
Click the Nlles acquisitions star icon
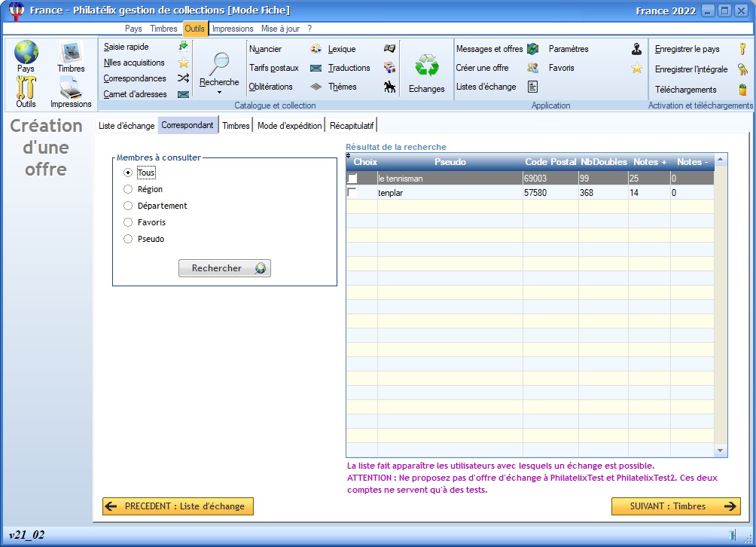point(183,63)
